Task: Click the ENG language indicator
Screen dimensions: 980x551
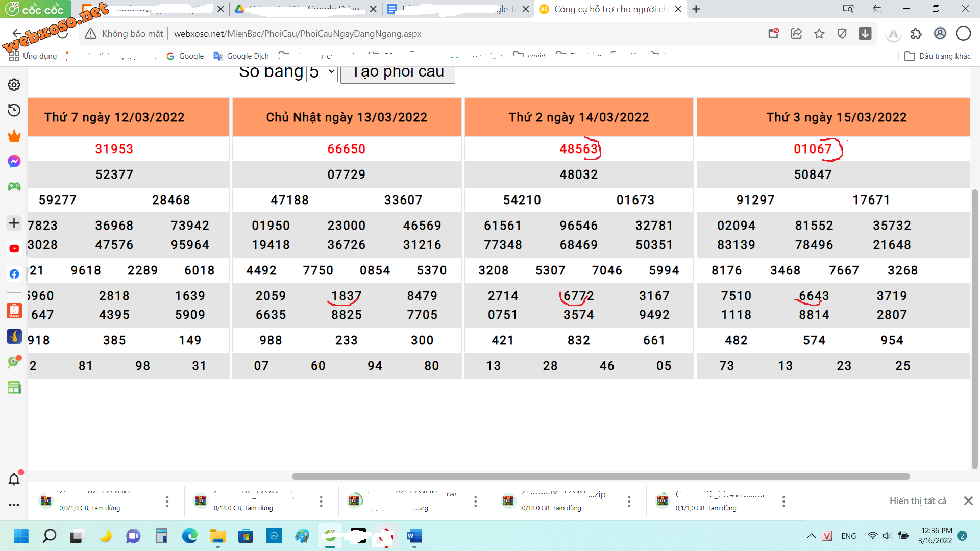Action: coord(848,536)
